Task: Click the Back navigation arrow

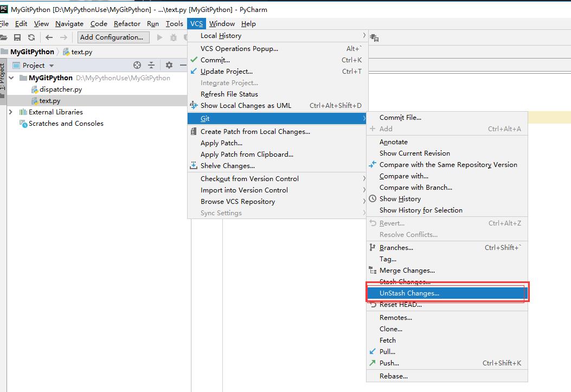Action: pyautogui.click(x=49, y=37)
